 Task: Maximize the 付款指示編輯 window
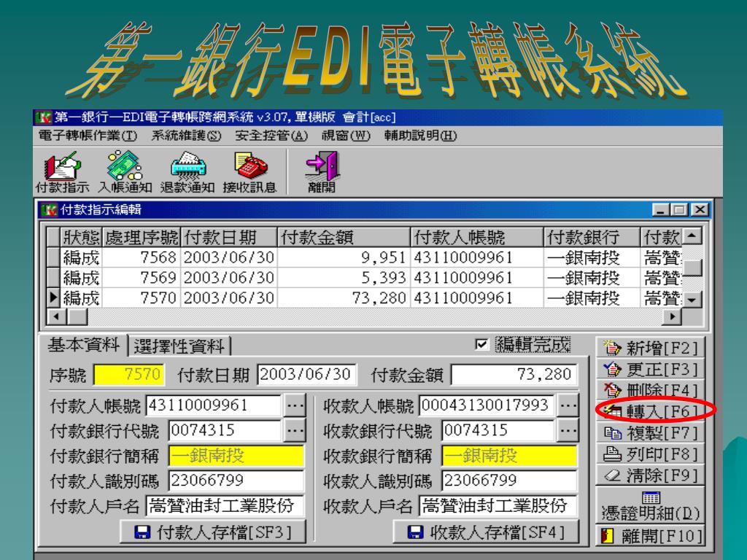coord(679,209)
